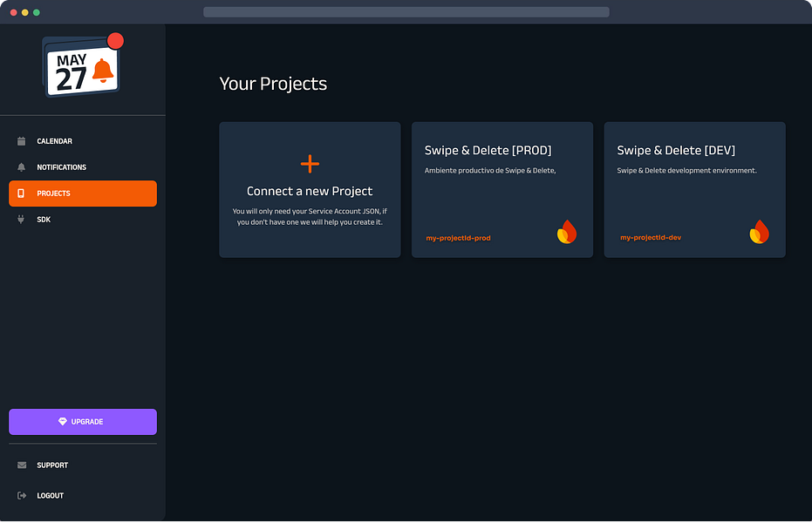The image size is (812, 523).
Task: Open the Swipe & Delete [PROD] project card
Action: pyautogui.click(x=502, y=189)
